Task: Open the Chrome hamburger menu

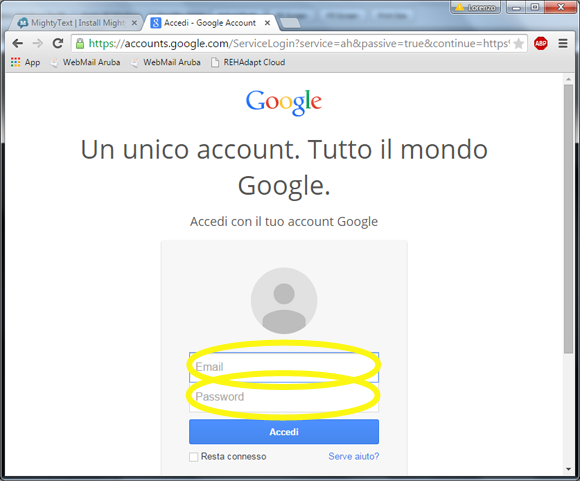Action: click(x=563, y=44)
